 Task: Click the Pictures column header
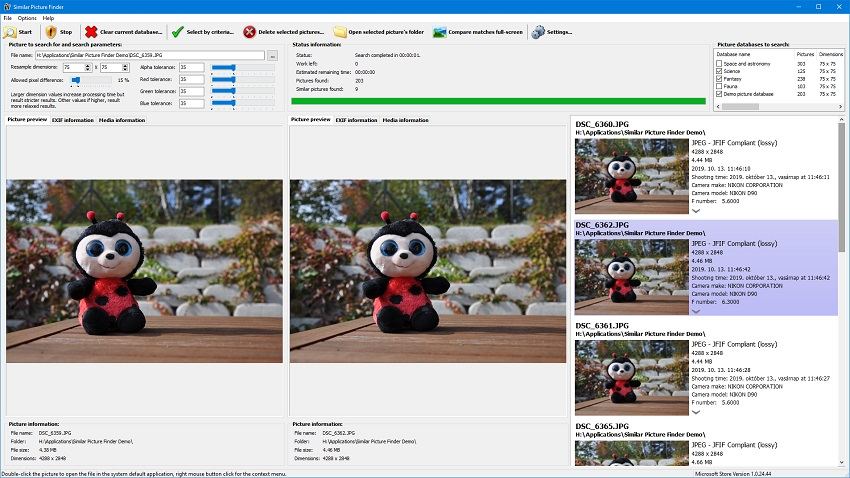(x=805, y=54)
